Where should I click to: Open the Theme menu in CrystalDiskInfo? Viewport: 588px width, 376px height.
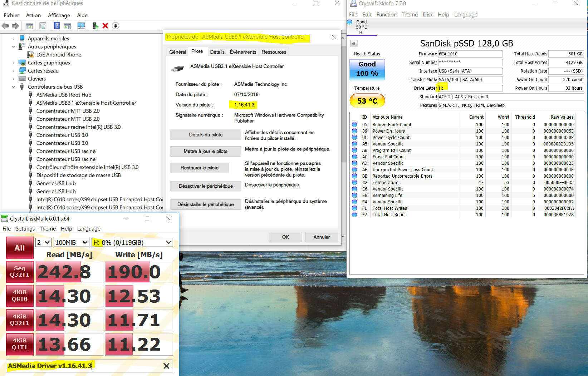coord(410,15)
